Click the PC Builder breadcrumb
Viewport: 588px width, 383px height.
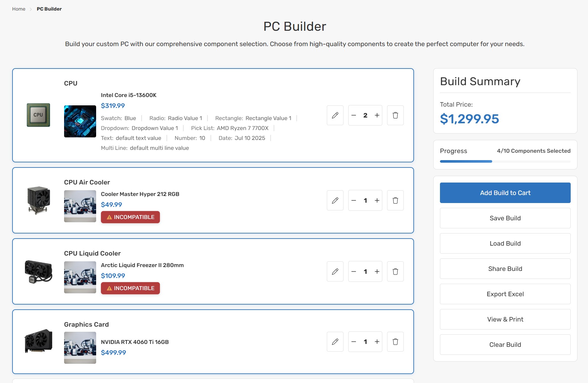point(49,9)
